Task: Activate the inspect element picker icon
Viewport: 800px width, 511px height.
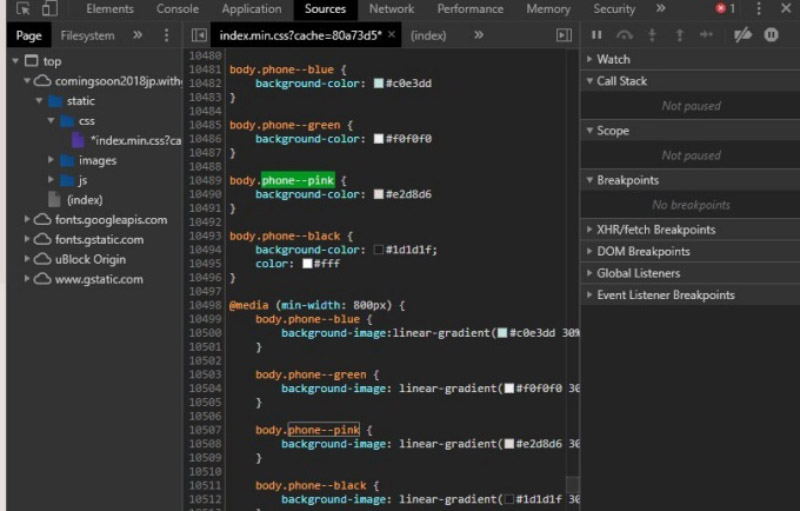Action: (x=23, y=9)
